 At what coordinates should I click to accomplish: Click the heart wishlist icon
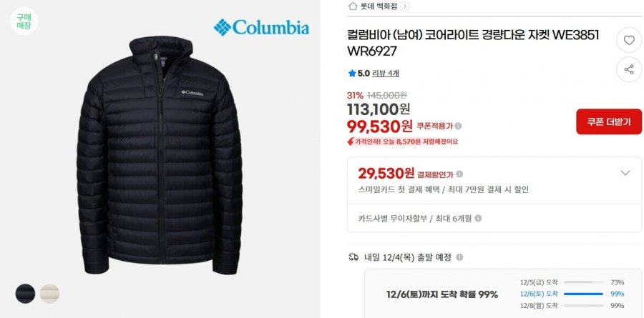[629, 40]
